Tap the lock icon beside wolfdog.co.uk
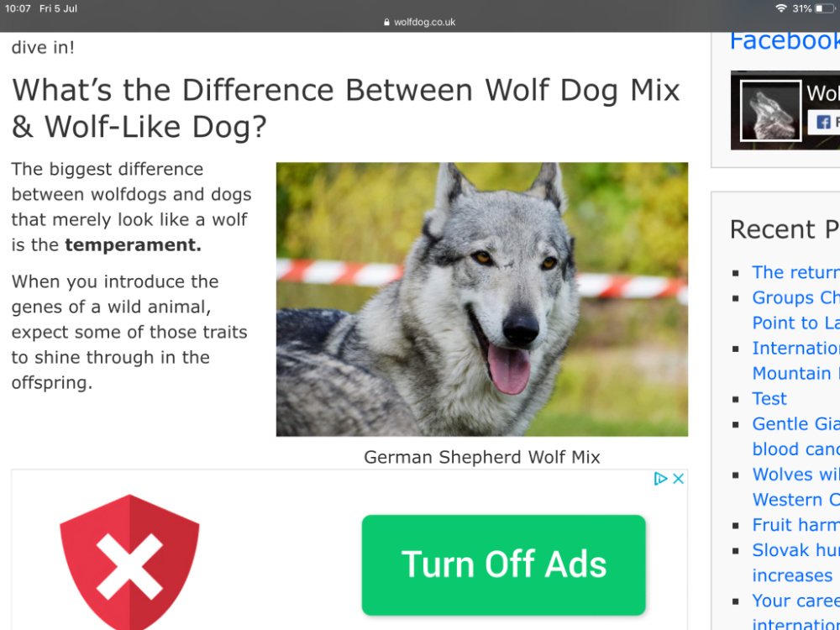 point(386,23)
